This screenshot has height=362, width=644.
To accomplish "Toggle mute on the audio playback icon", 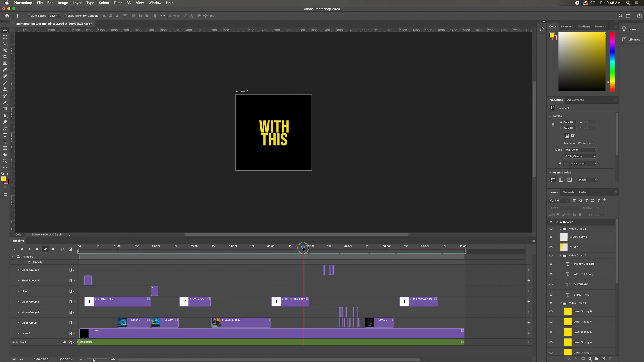I will click(x=45, y=249).
